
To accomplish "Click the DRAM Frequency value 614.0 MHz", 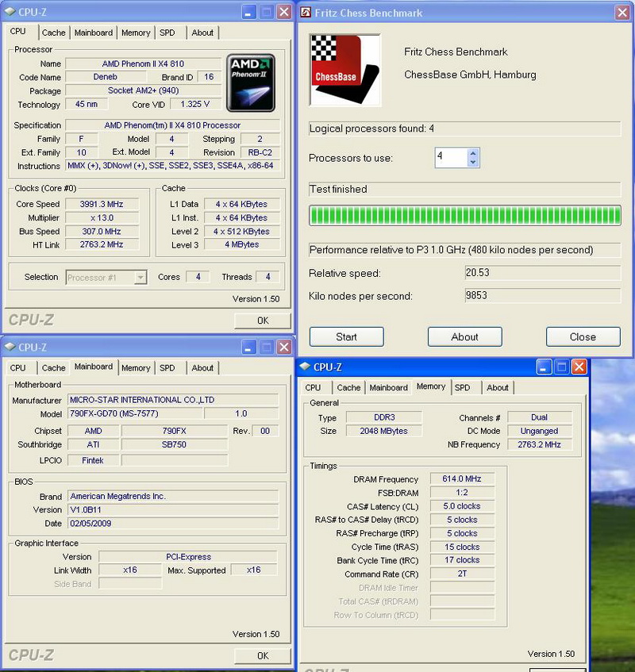I will tap(462, 478).
